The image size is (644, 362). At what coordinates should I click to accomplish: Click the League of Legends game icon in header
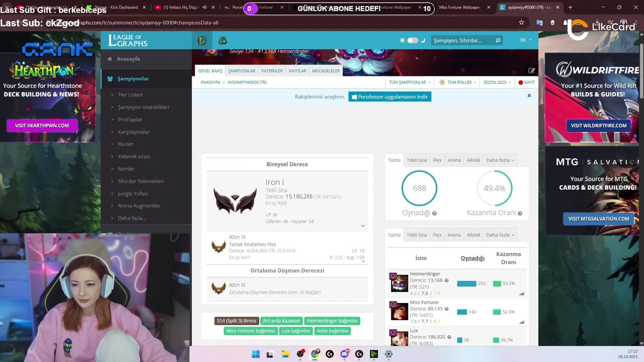[202, 40]
